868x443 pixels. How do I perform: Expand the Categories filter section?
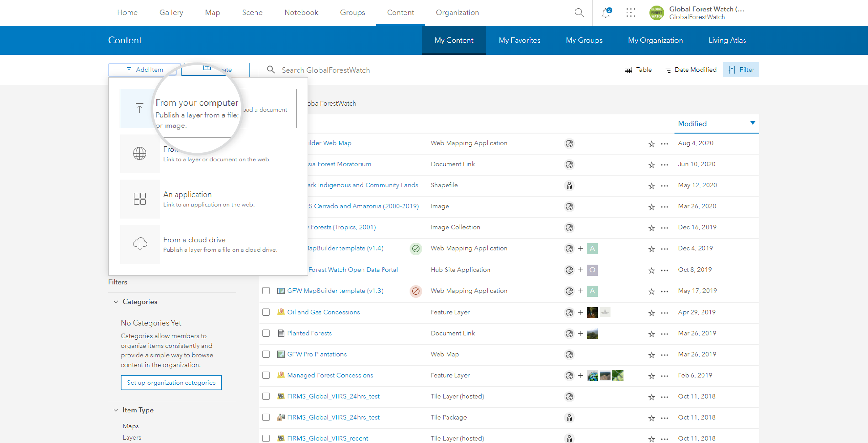115,301
